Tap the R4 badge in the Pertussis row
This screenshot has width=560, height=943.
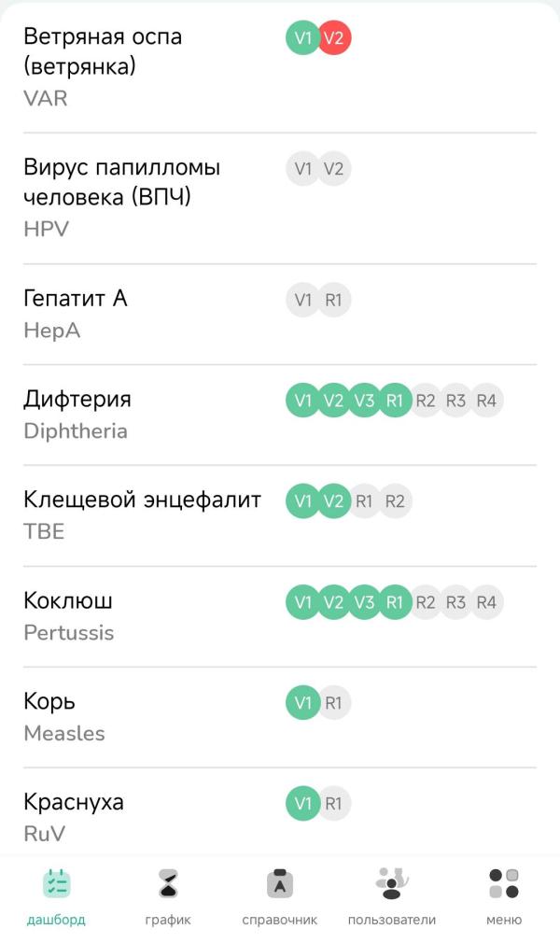pos(486,602)
